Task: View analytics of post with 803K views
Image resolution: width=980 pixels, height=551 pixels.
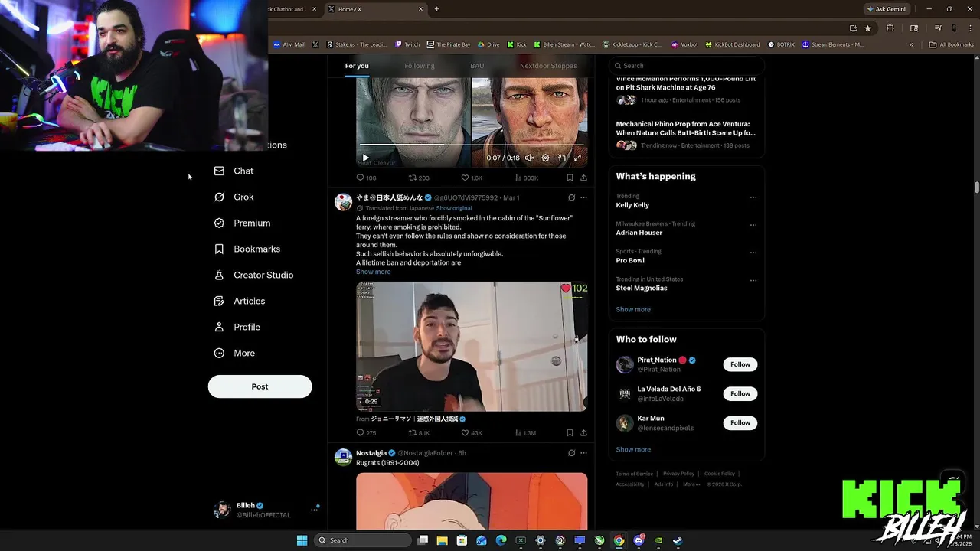Action: (x=526, y=178)
